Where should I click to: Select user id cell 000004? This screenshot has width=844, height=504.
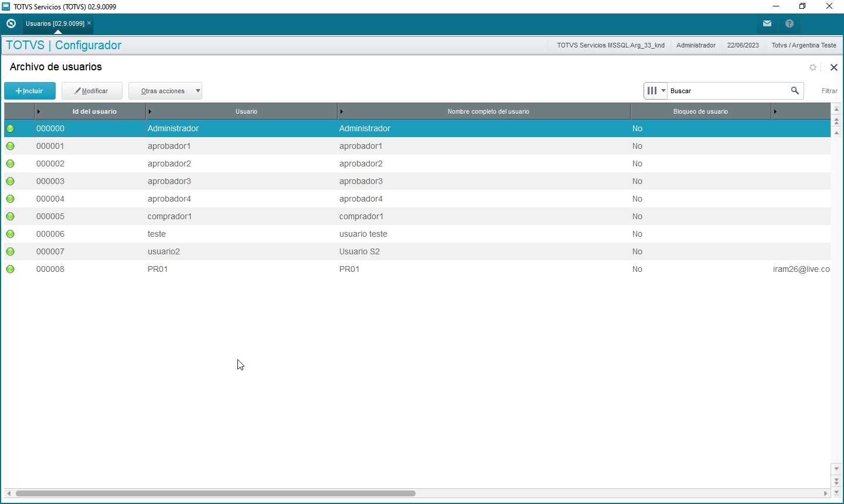click(x=90, y=199)
